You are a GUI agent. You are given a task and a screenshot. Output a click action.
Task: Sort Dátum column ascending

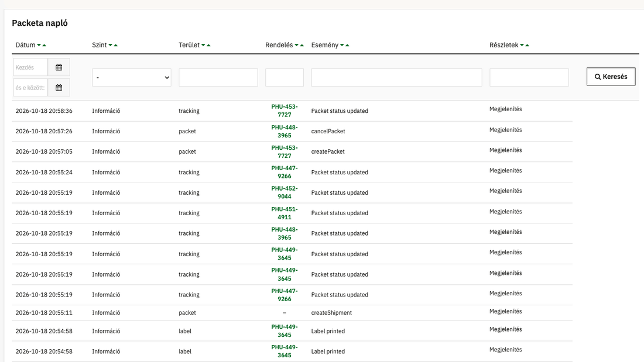[x=44, y=45]
